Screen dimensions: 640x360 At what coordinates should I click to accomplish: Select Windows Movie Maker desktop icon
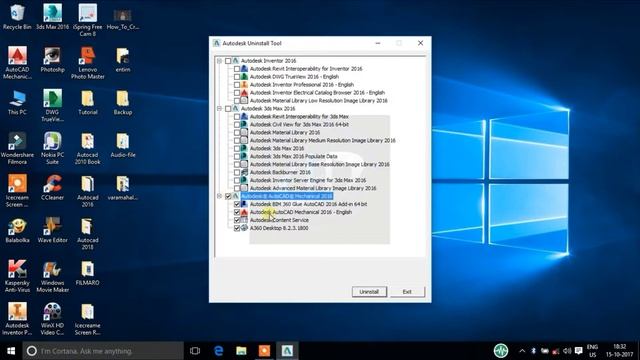(x=52, y=276)
